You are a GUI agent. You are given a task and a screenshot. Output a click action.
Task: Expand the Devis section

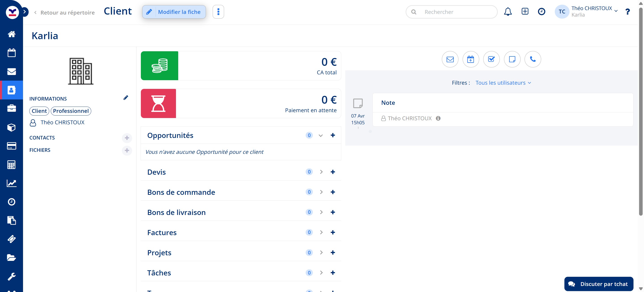click(x=321, y=172)
